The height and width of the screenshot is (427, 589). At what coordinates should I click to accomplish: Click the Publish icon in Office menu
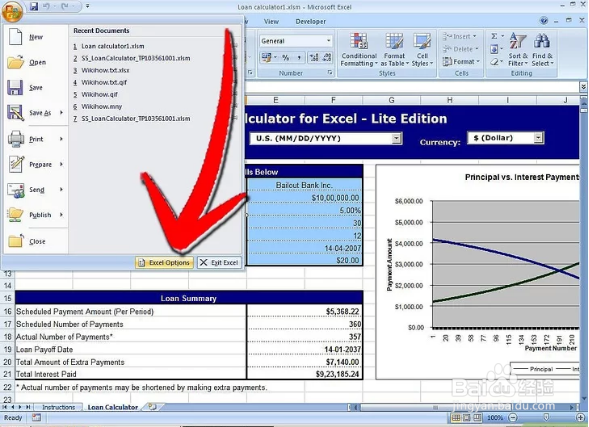point(16,215)
